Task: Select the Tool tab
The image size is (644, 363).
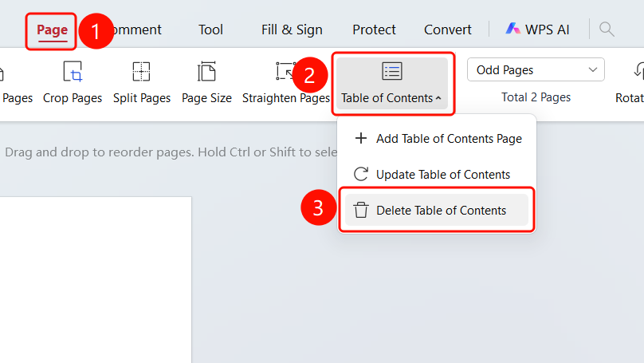Action: pyautogui.click(x=210, y=30)
